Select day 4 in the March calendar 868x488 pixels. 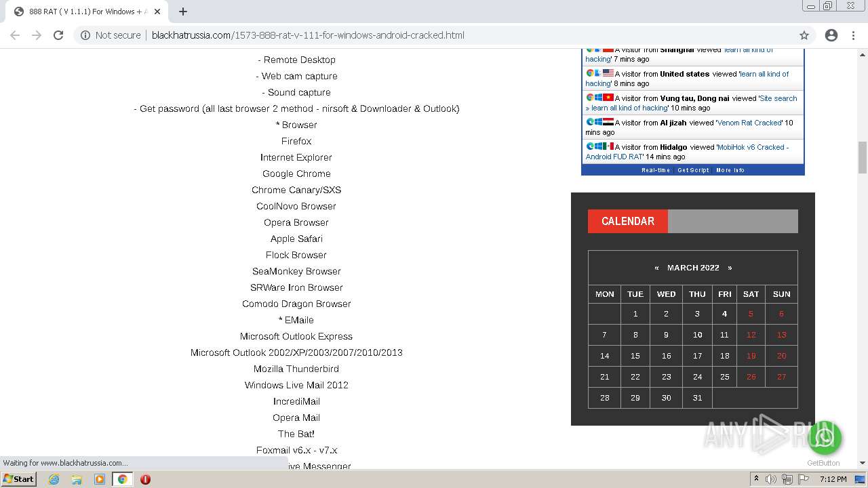click(724, 314)
